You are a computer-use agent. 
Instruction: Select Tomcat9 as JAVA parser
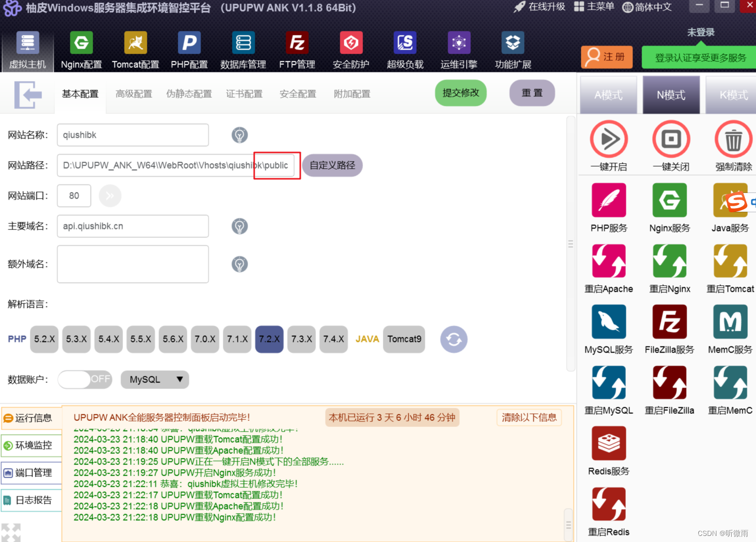tap(404, 339)
